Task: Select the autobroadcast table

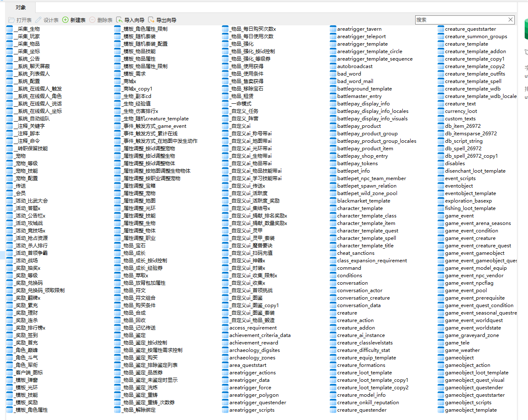Action: pyautogui.click(x=355, y=66)
